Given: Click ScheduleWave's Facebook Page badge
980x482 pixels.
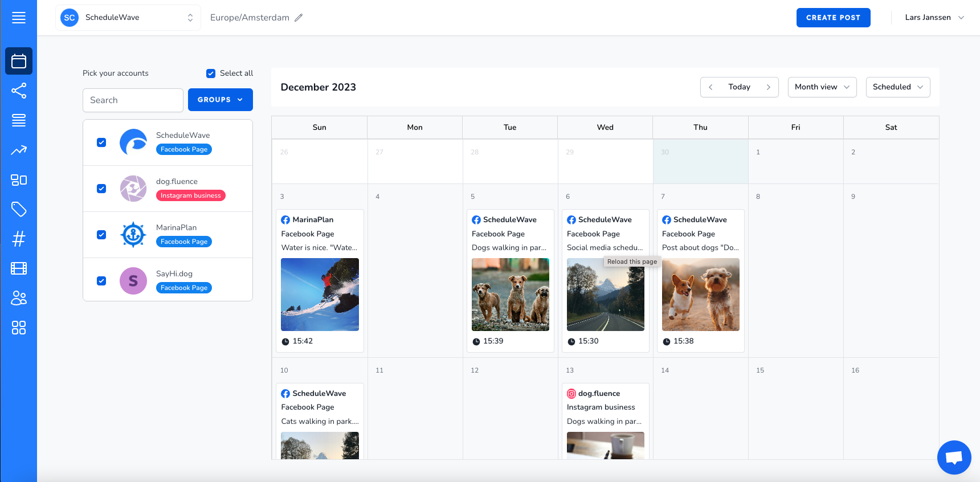Looking at the screenshot, I should tap(184, 149).
